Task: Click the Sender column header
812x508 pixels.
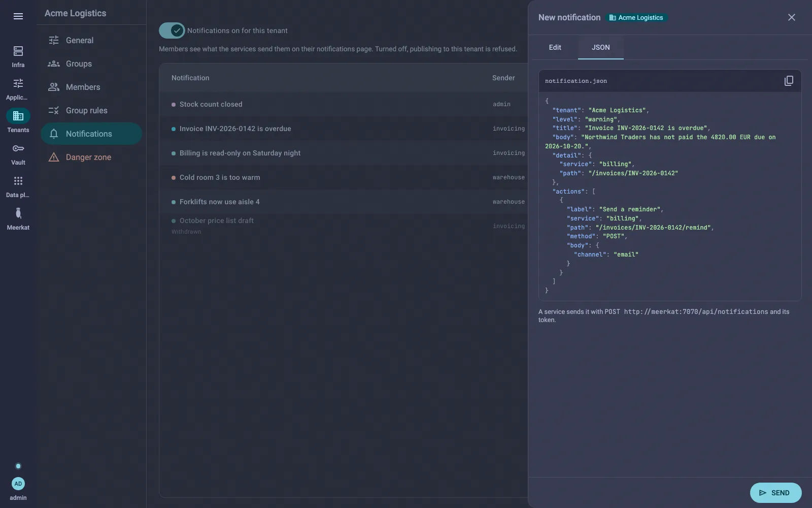Action: tap(503, 78)
